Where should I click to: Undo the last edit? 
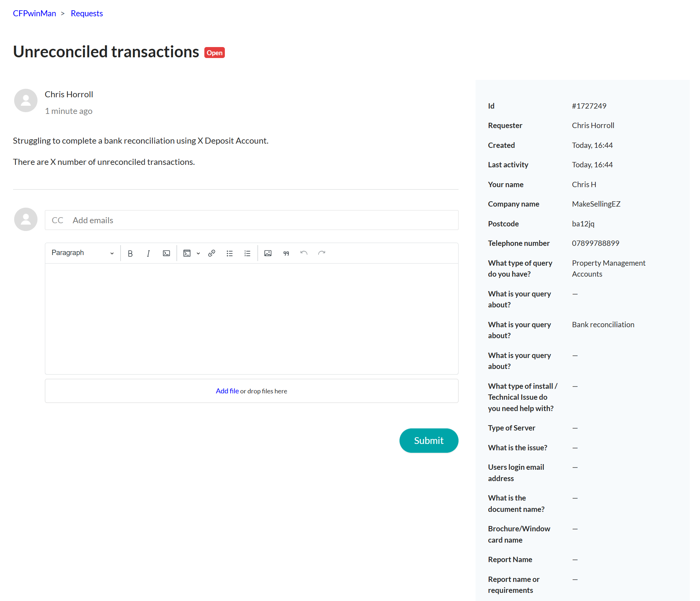304,253
